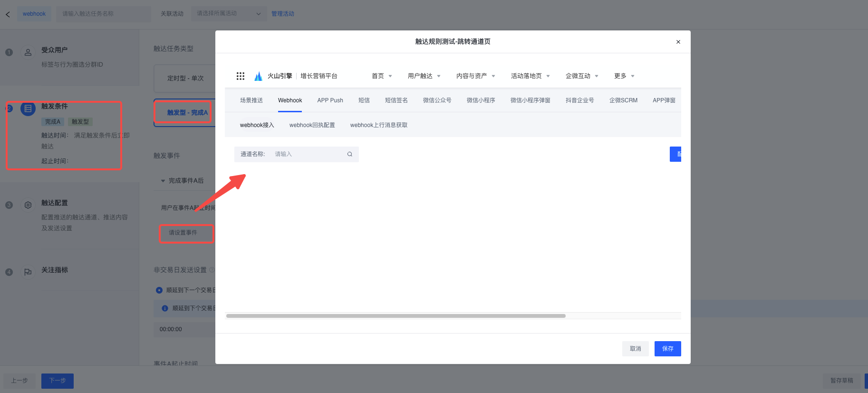Click the info icon beside 顺延到下个交易

165,308
